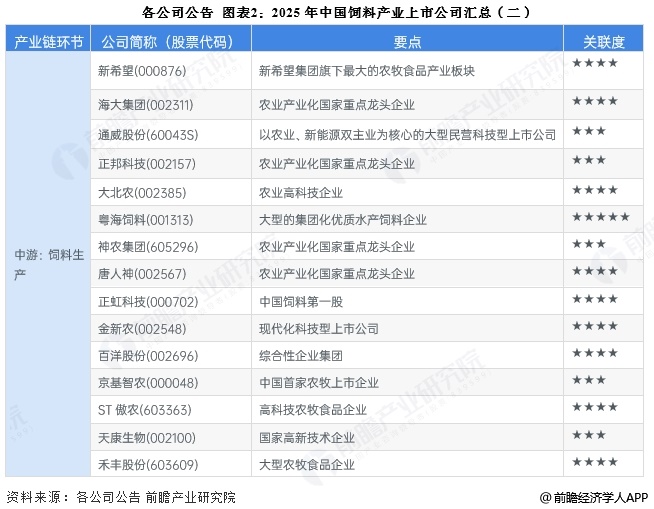Select the 百洋股份(002696) cell

pyautogui.click(x=171, y=355)
